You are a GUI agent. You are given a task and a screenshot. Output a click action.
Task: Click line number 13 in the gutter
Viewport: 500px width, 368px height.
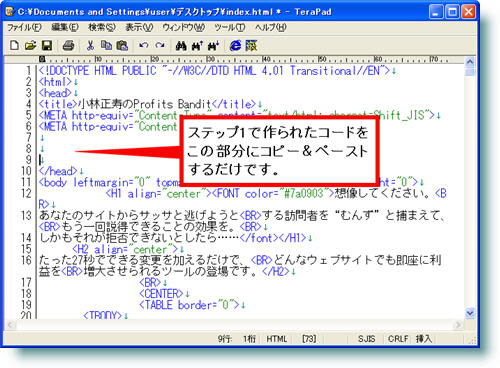pyautogui.click(x=26, y=215)
